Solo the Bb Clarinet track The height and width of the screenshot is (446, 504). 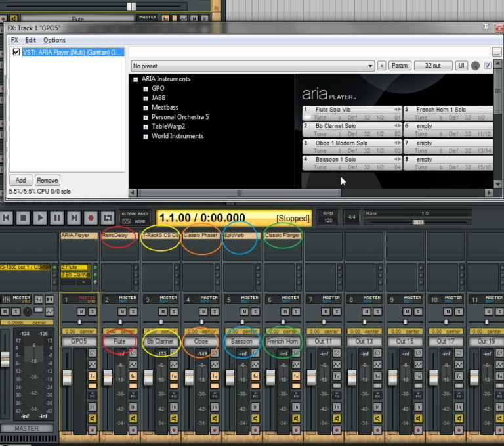point(173,311)
